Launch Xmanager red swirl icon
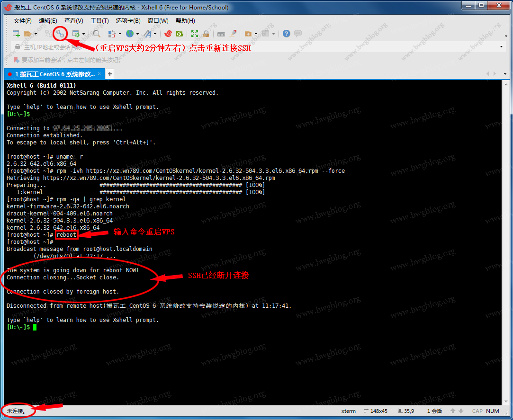 [x=168, y=33]
